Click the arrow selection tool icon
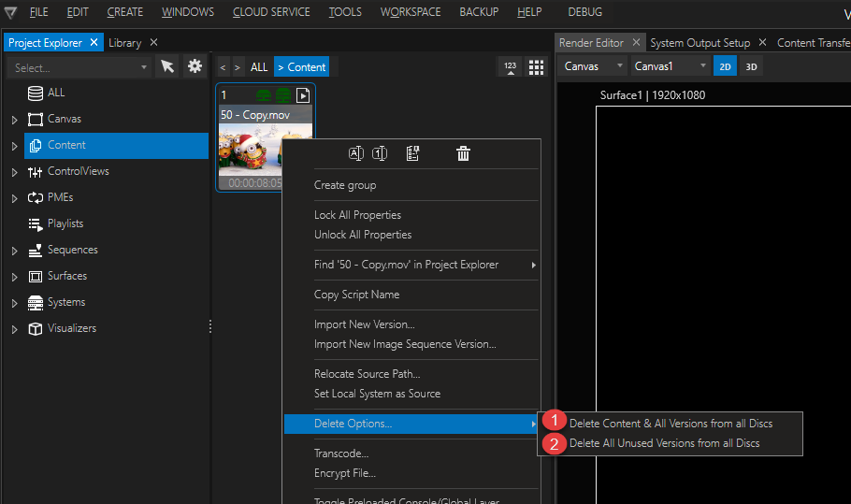This screenshot has height=504, width=851. tap(167, 66)
